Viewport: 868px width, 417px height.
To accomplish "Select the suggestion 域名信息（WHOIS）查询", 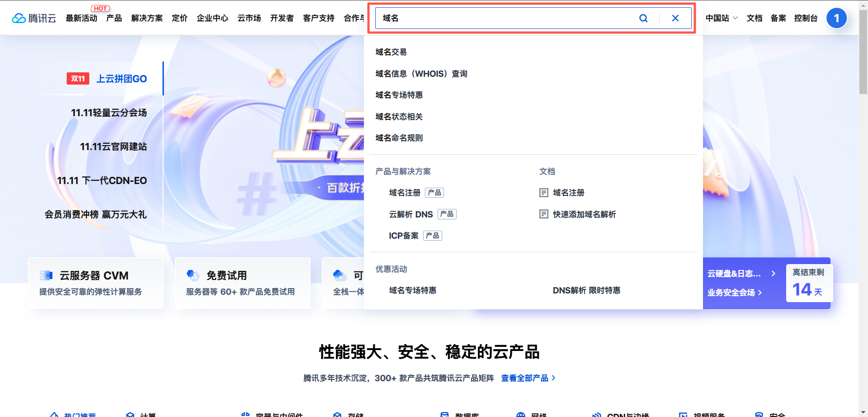I will pos(421,74).
